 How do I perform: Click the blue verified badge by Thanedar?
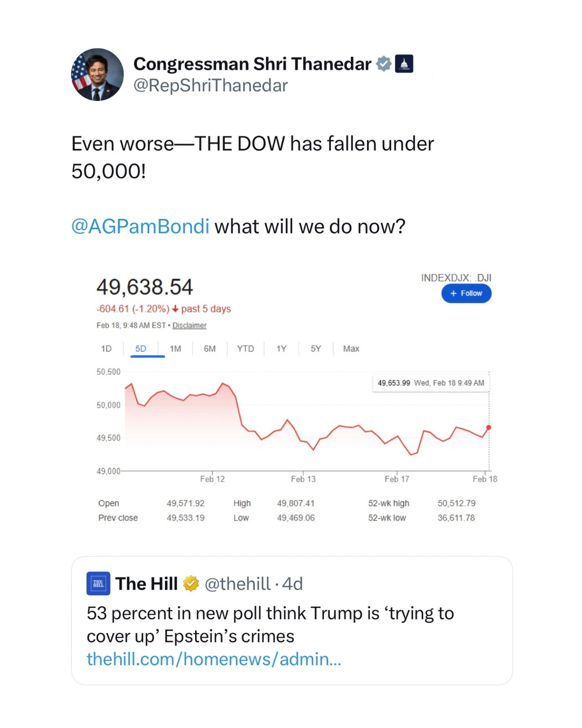[384, 64]
